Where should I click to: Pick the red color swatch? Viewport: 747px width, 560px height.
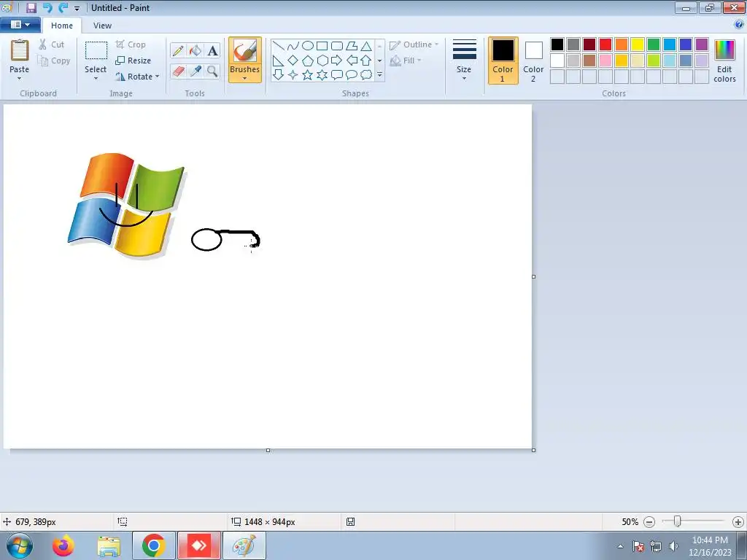point(605,44)
